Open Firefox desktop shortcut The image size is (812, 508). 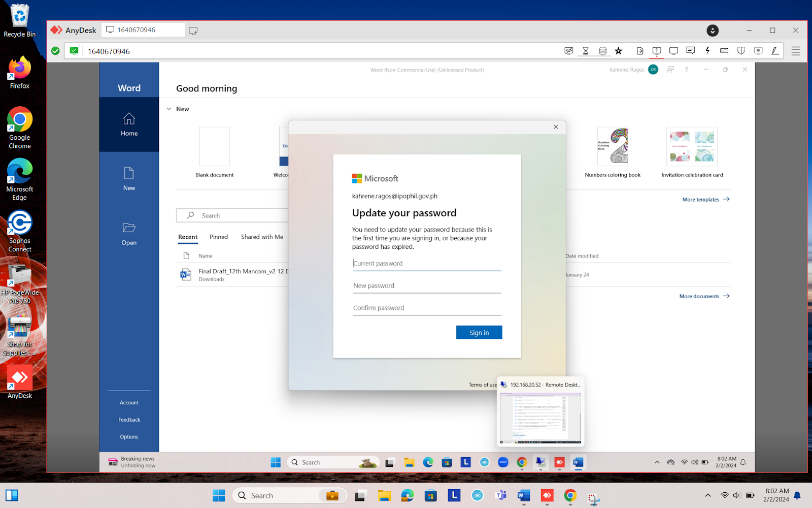tap(20, 73)
